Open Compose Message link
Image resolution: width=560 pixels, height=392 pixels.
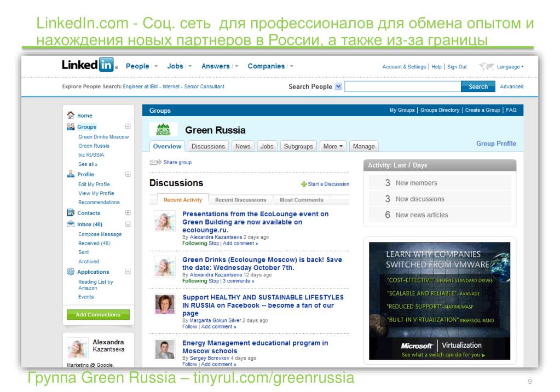pyautogui.click(x=100, y=234)
